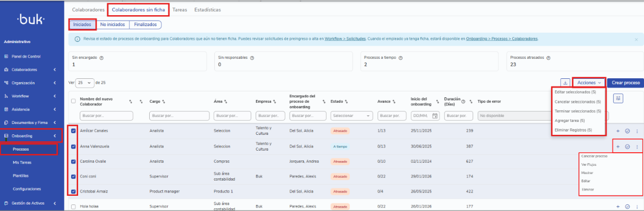Viewport: 644px width, 211px height.
Task: Open the Estado Seleccionar filter dropdown
Action: (x=351, y=116)
